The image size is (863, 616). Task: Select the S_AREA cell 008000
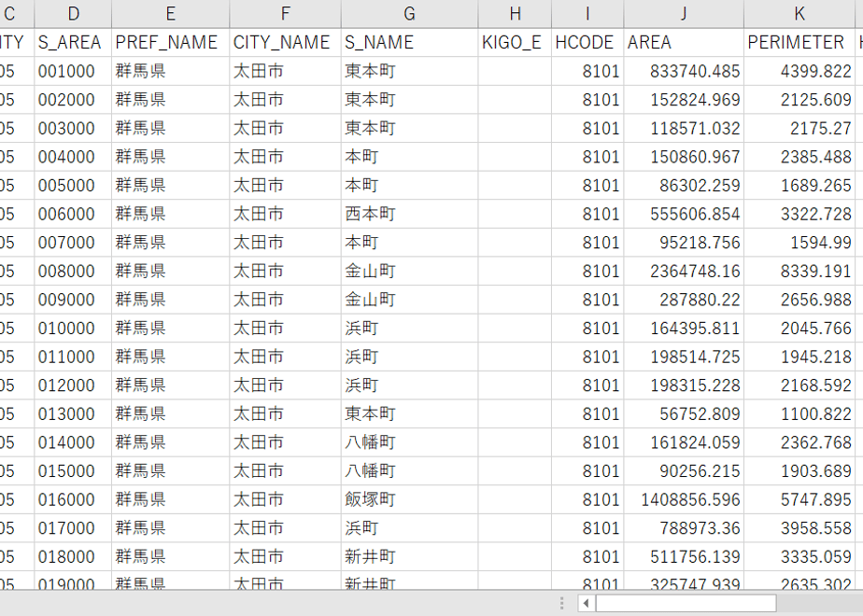pyautogui.click(x=73, y=272)
